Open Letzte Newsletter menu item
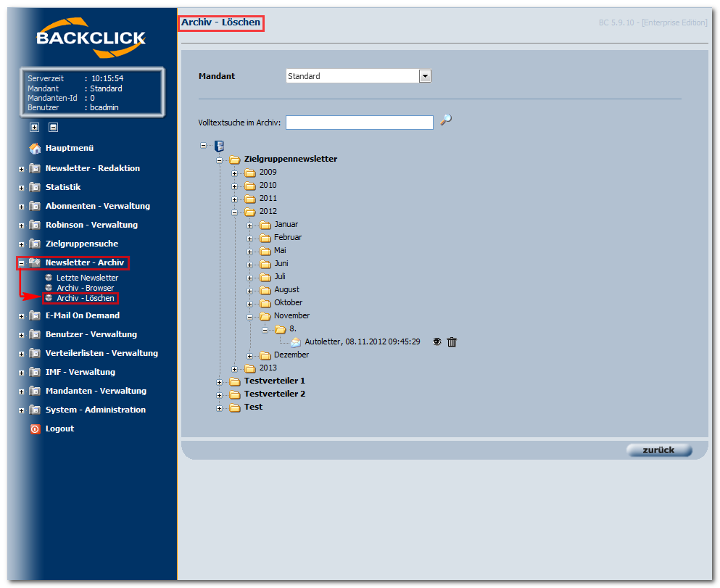720x588 pixels. point(87,278)
